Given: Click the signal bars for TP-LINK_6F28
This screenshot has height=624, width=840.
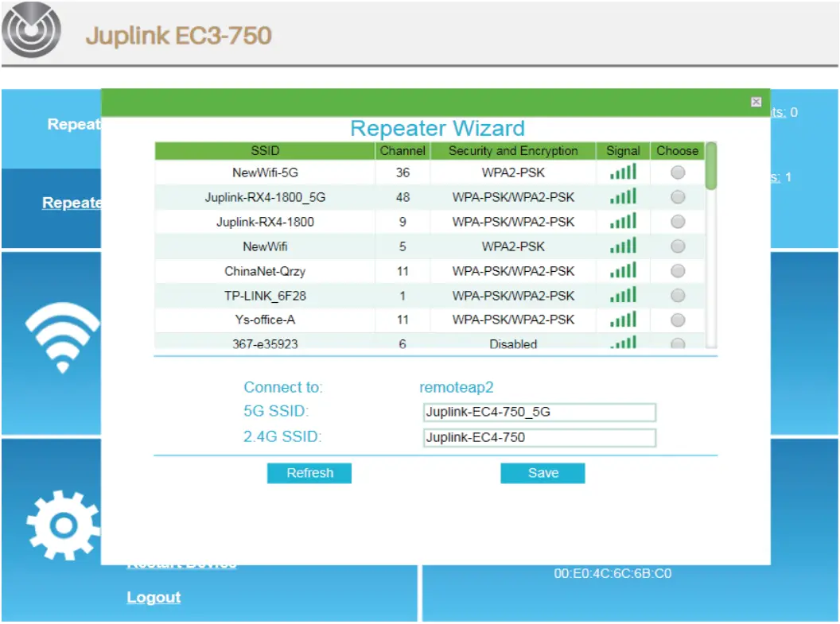Looking at the screenshot, I should tap(622, 295).
